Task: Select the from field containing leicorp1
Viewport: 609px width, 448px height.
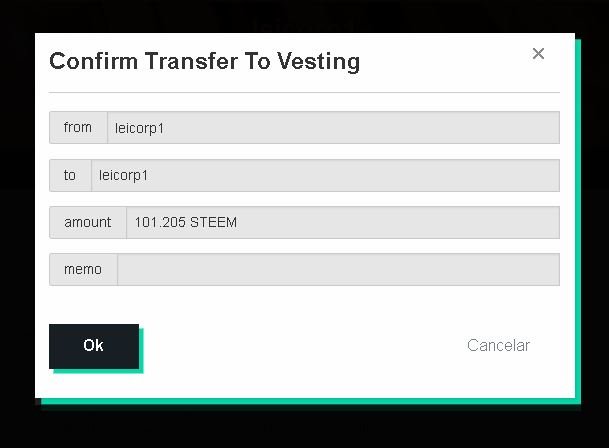Action: (x=333, y=127)
